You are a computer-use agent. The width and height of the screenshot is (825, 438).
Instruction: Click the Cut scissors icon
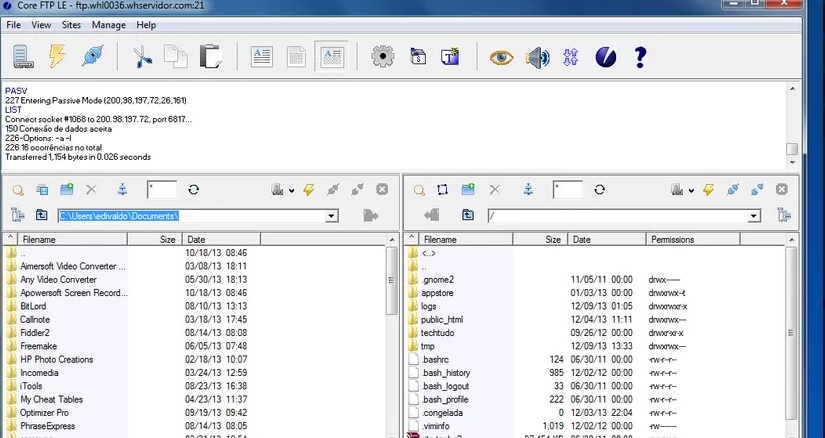pyautogui.click(x=143, y=57)
